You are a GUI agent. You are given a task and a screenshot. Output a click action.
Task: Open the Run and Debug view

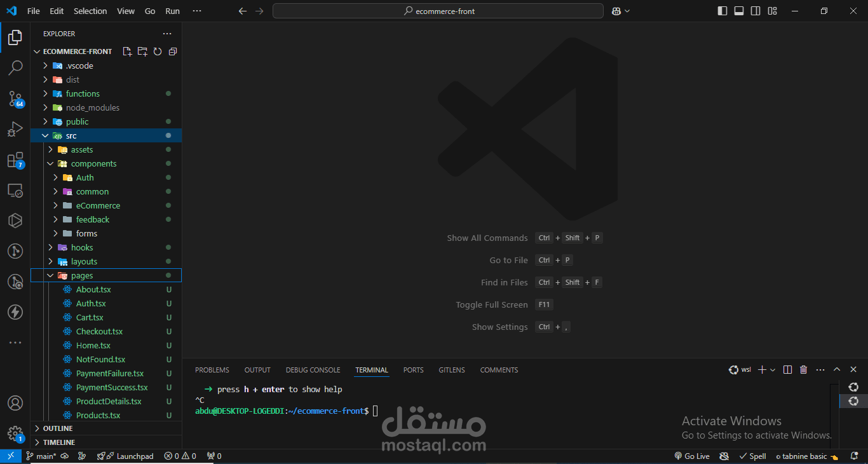click(x=15, y=129)
